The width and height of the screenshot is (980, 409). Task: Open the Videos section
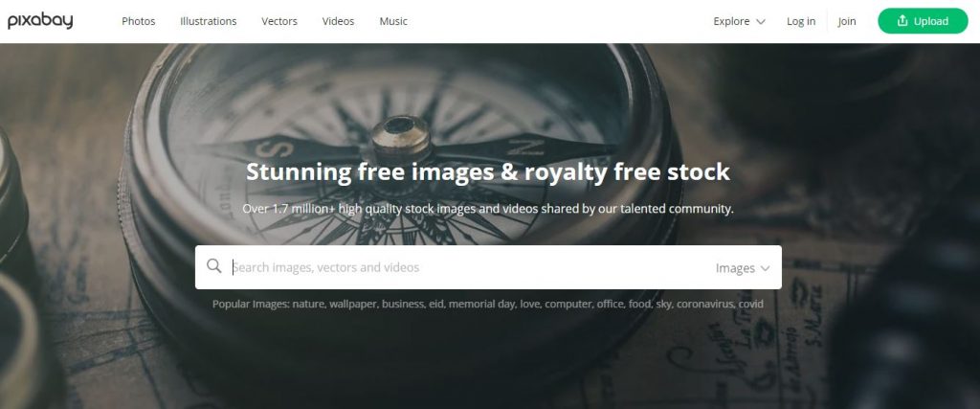pos(338,21)
